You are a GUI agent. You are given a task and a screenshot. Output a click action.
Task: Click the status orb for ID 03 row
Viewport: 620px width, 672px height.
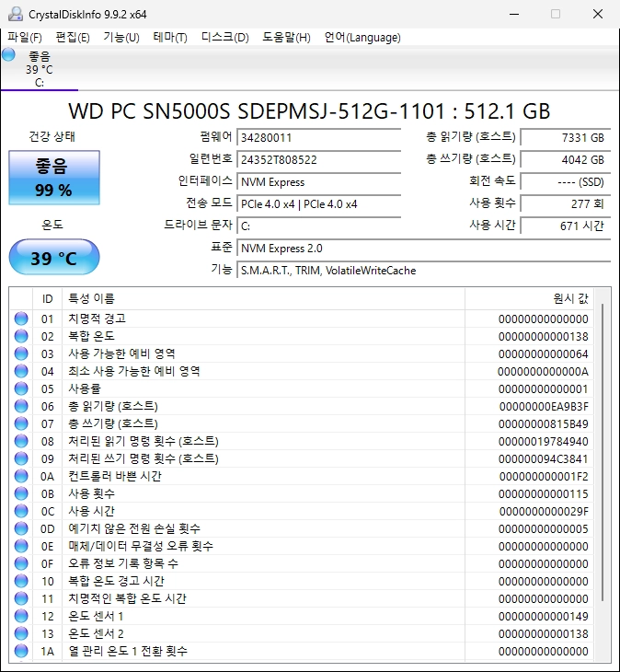(x=21, y=354)
